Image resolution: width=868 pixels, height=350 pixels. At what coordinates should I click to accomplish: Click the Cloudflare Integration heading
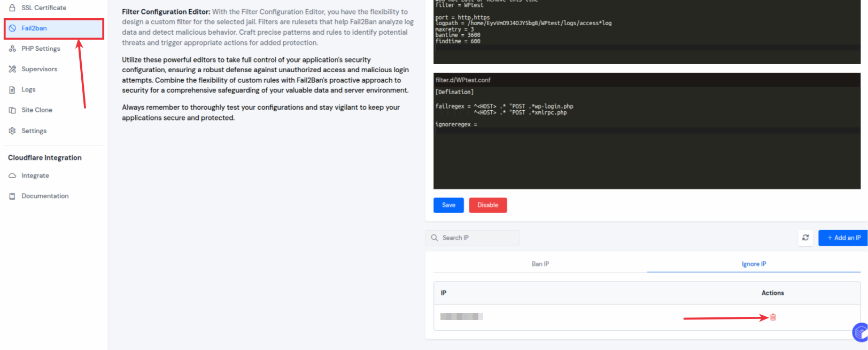tap(45, 158)
